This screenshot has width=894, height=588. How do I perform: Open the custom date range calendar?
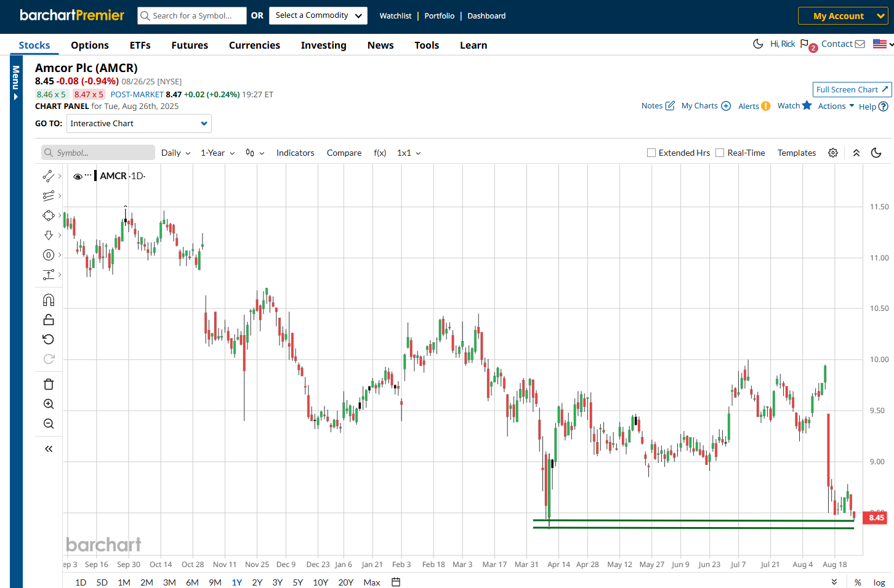coord(396,582)
